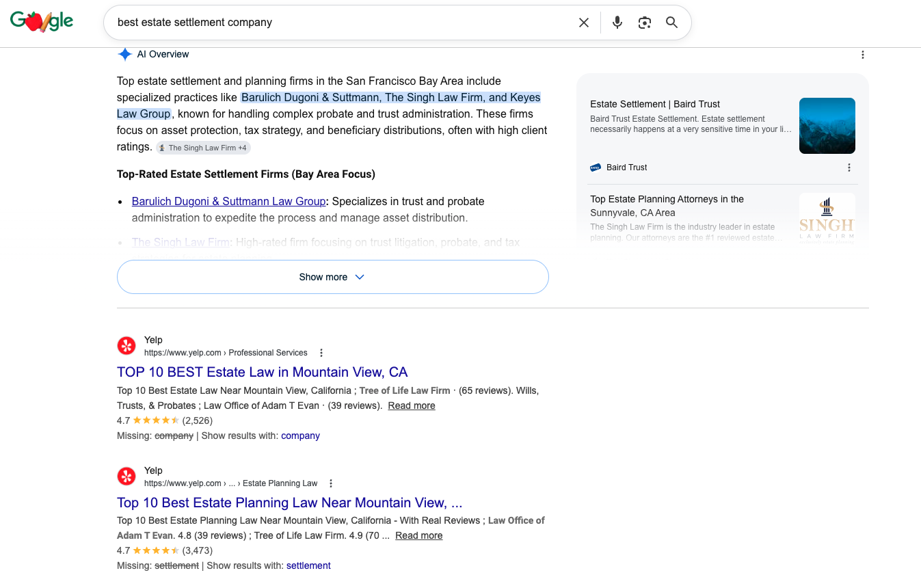Open Estate Settlement | Baird Trust card title
The width and height of the screenshot is (921, 588).
(655, 104)
